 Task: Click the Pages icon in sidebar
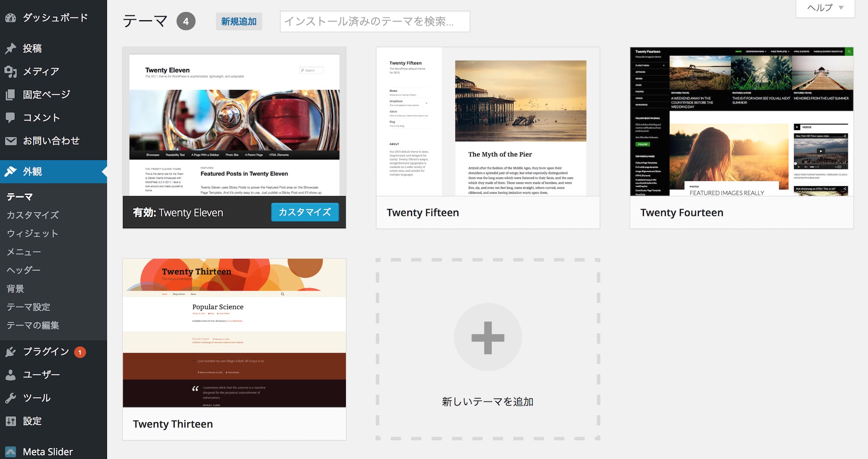click(10, 95)
